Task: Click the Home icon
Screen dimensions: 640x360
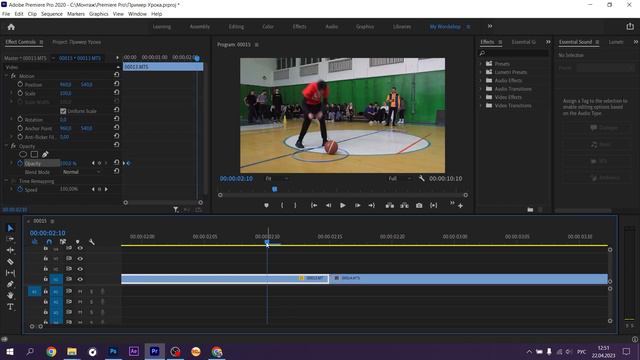Action: [11, 27]
